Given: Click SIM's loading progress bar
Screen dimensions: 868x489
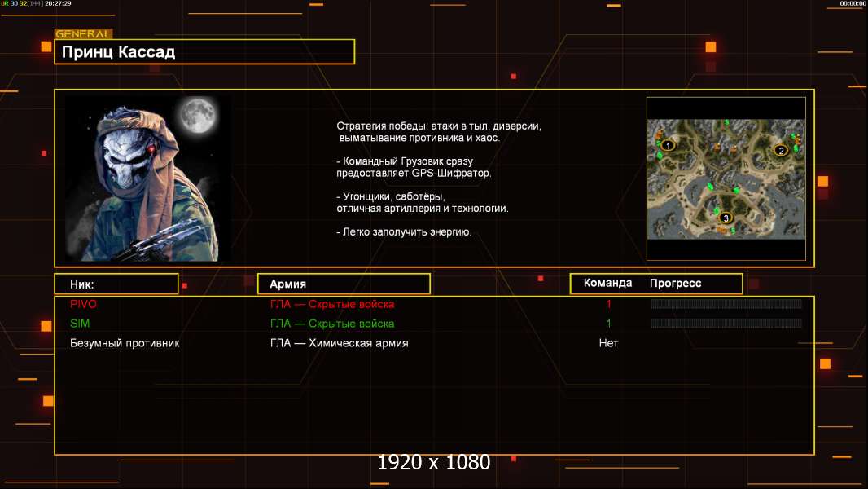Looking at the screenshot, I should [x=726, y=324].
